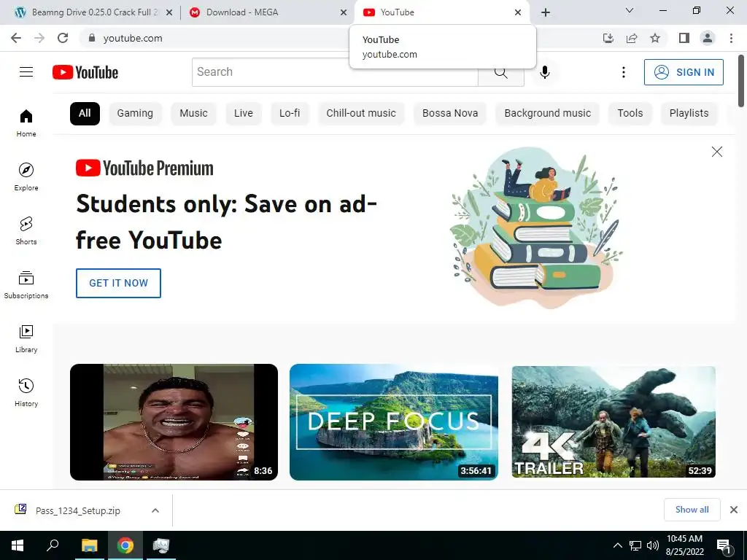View site info lock icon
747x560 pixels.
92,38
